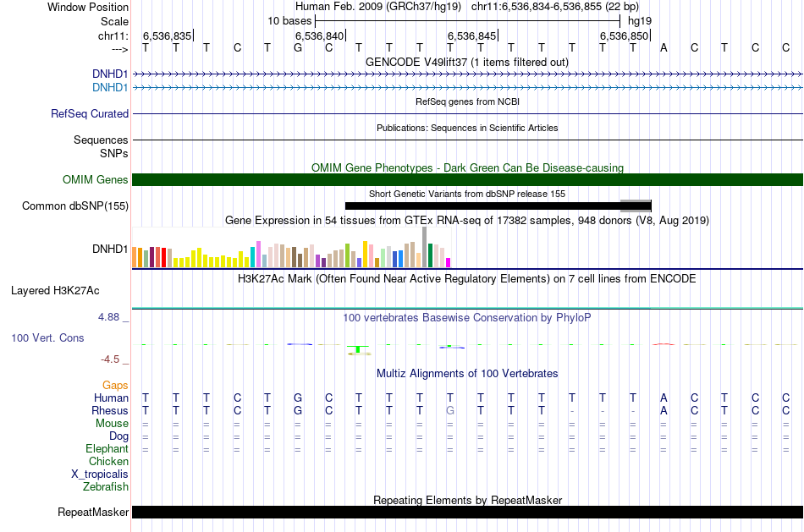804x532 pixels.
Task: Click the gray mismatched G in the Rhesus row
Action: pyautogui.click(x=449, y=411)
